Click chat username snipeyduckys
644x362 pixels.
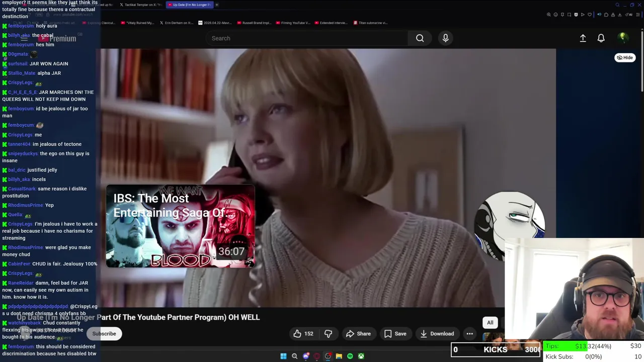pos(23,154)
